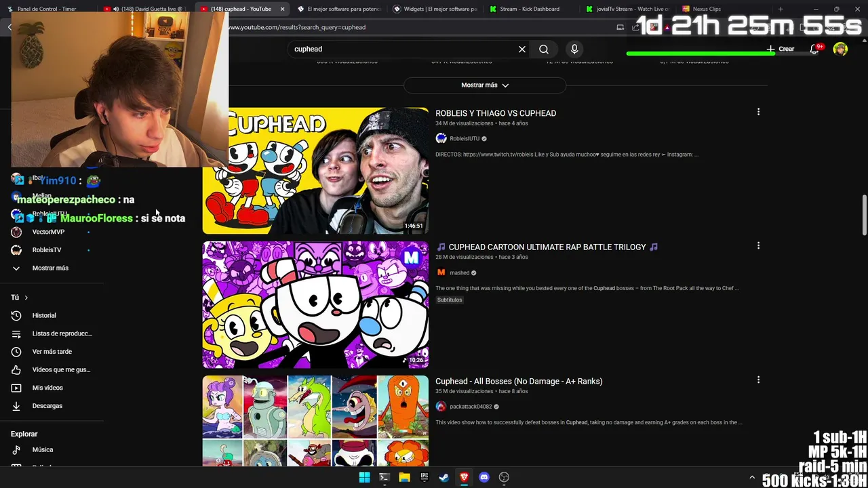
Task: Open options menu for Cuphead Rap Battle video
Action: (758, 245)
